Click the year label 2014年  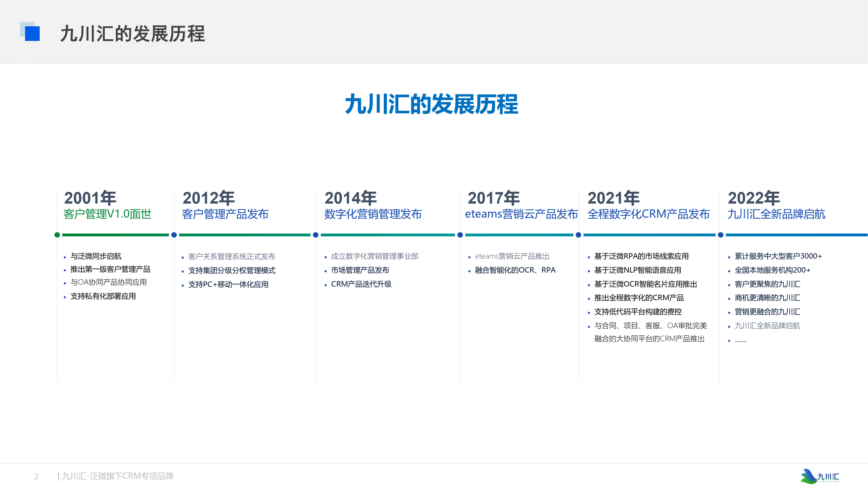coord(351,198)
